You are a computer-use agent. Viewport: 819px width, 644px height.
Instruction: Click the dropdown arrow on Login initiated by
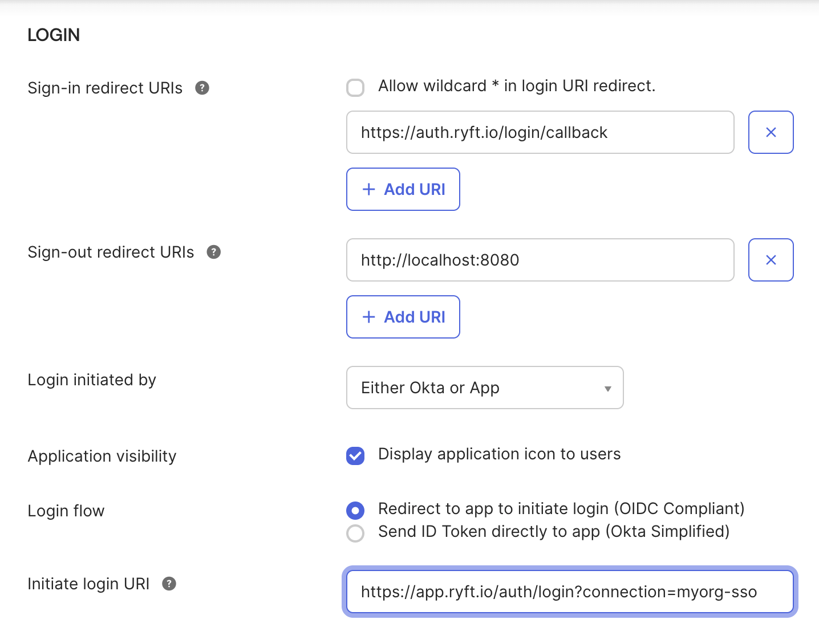[607, 388]
